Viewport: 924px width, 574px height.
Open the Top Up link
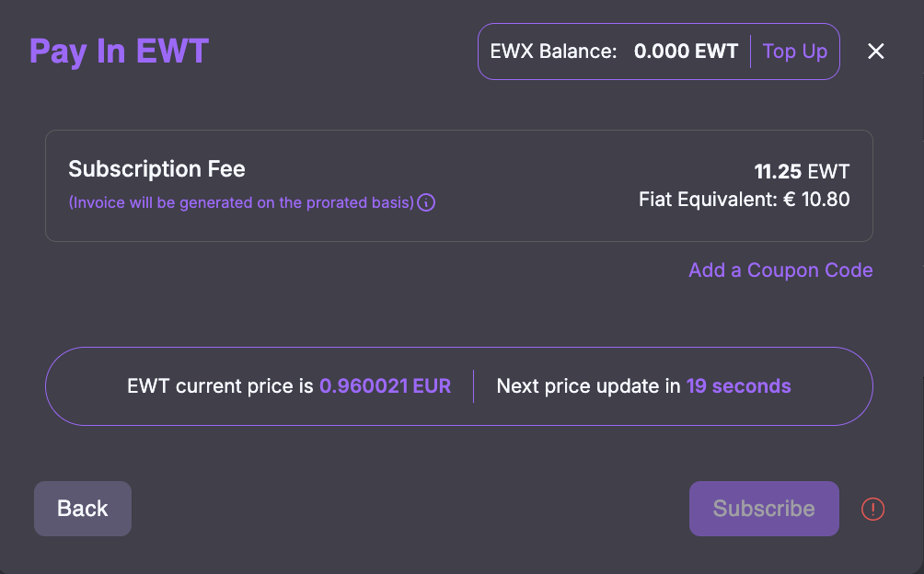[795, 52]
